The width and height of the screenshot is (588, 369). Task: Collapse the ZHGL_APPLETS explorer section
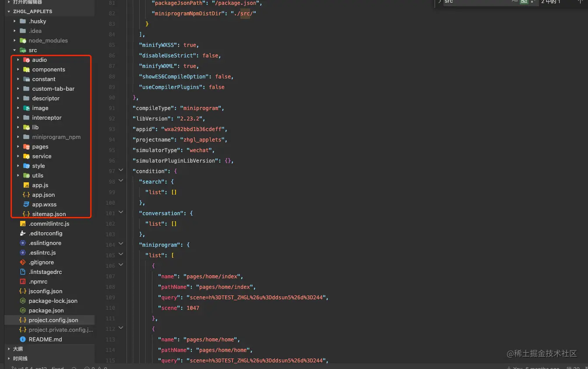coord(9,12)
